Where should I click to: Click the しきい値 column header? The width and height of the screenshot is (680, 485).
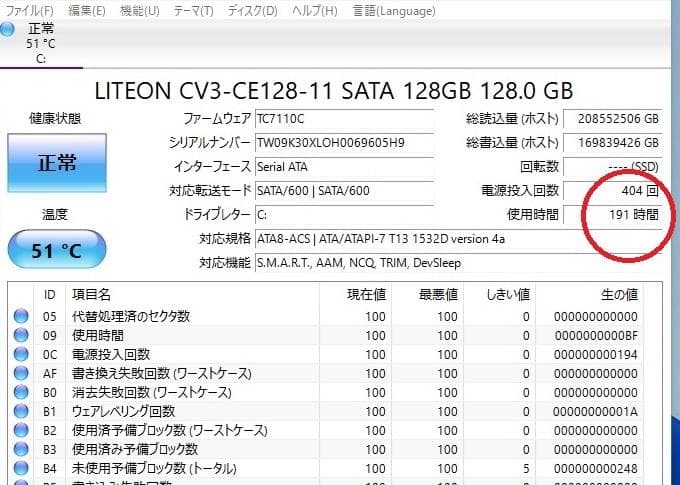click(x=500, y=295)
